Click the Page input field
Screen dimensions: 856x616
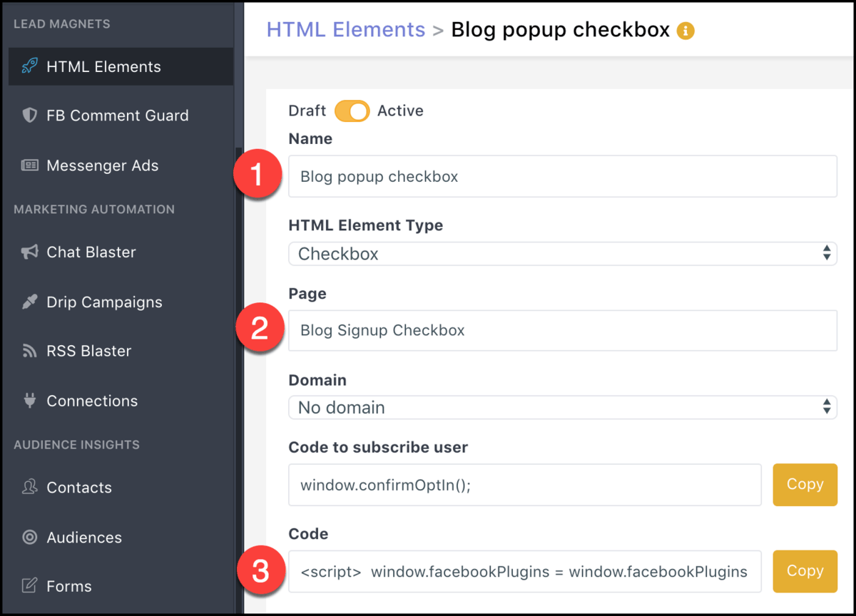563,330
